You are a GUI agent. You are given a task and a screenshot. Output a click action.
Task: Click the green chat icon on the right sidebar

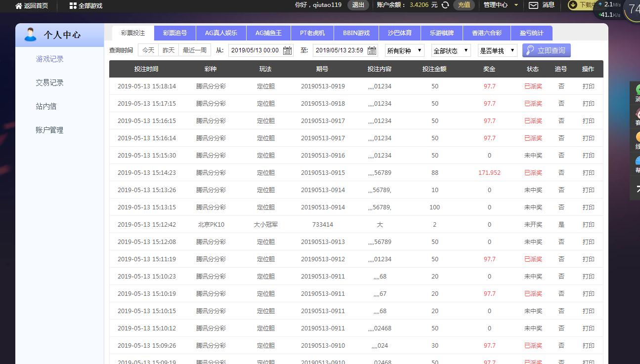click(x=638, y=89)
